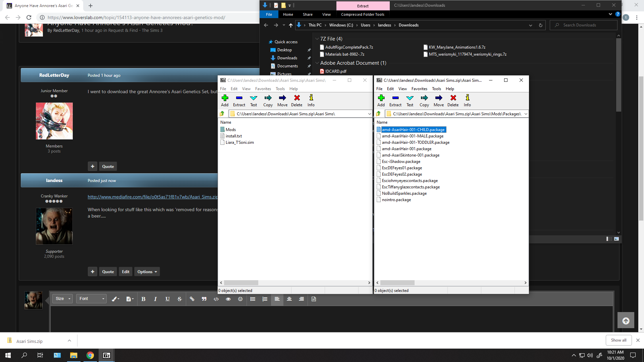Click Move in the Mods\Packages 7-Zip window

click(439, 101)
